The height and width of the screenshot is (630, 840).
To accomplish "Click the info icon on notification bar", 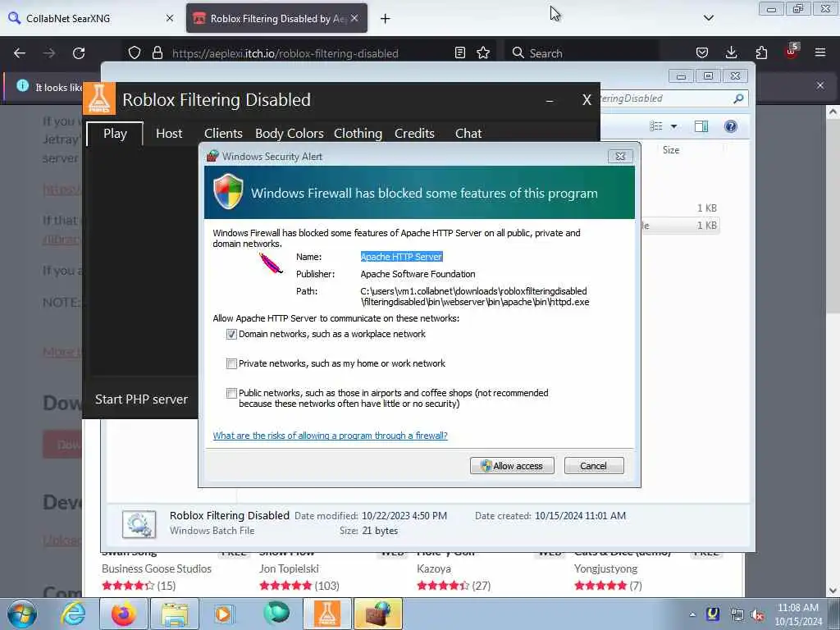I will [x=22, y=85].
